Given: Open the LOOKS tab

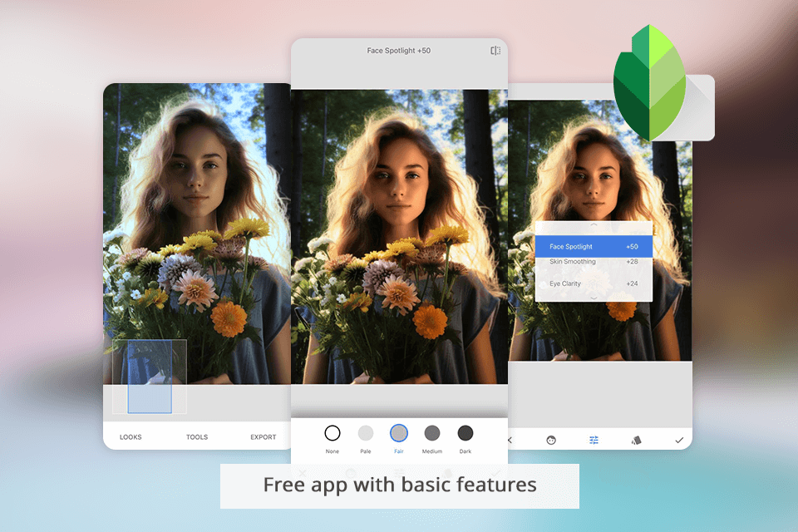Looking at the screenshot, I should [131, 436].
